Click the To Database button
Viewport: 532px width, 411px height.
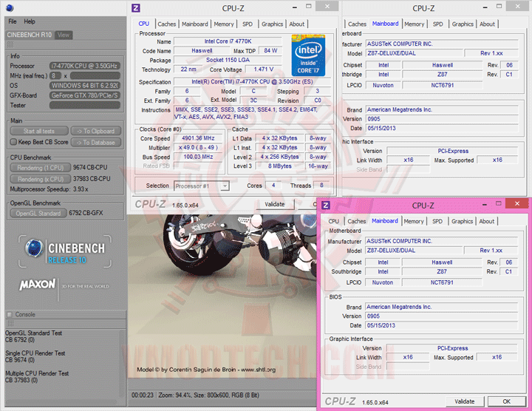point(95,143)
